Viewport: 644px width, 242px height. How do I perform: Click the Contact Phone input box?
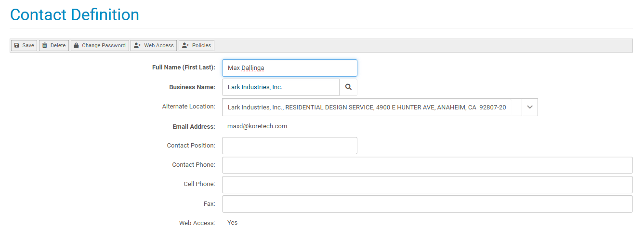click(x=427, y=165)
